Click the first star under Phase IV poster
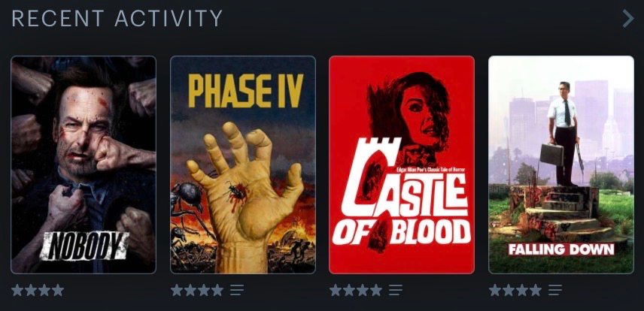Image resolution: width=644 pixels, height=311 pixels. [x=177, y=291]
